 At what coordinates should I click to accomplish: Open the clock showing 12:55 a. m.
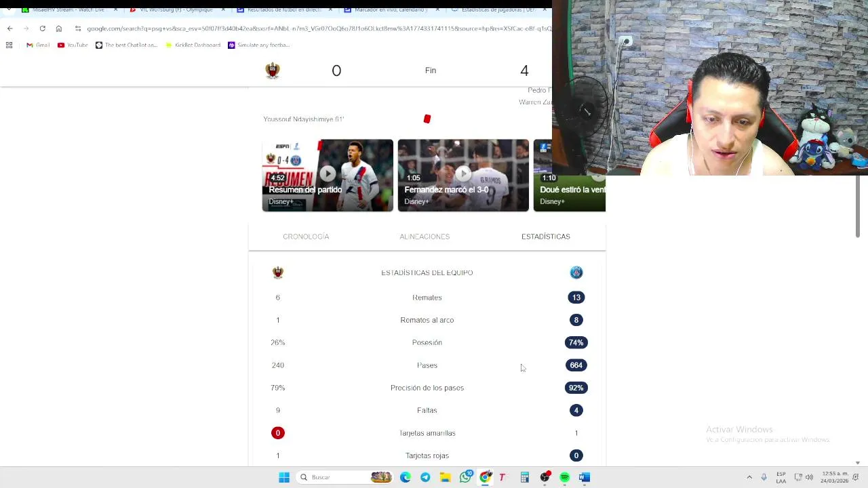pos(834,477)
